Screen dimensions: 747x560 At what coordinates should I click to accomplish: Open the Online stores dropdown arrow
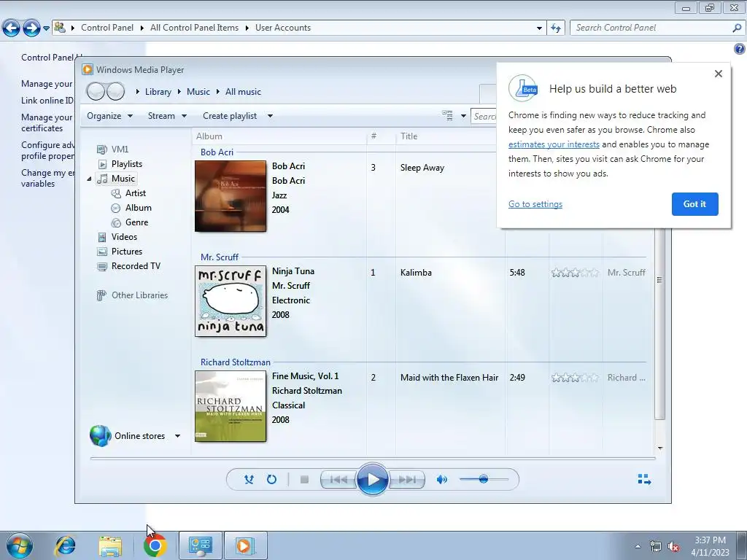tap(177, 436)
